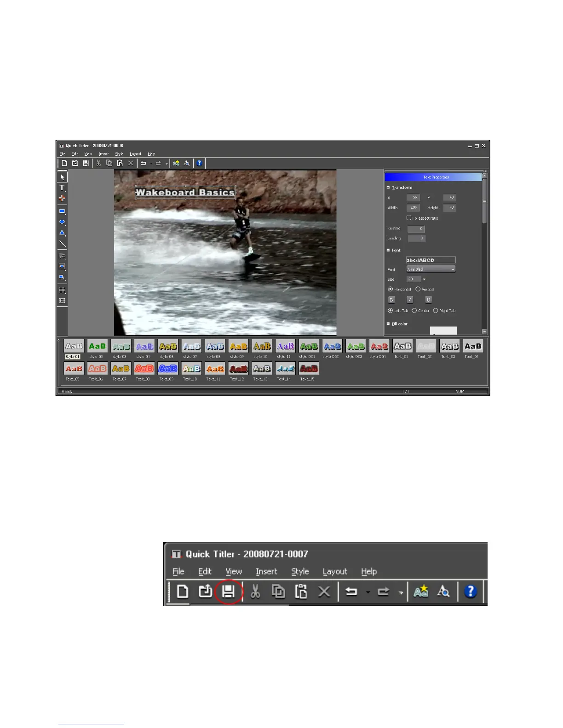The image size is (563, 728).
Task: Apply the style-02 green text style thumbnail
Action: point(97,347)
